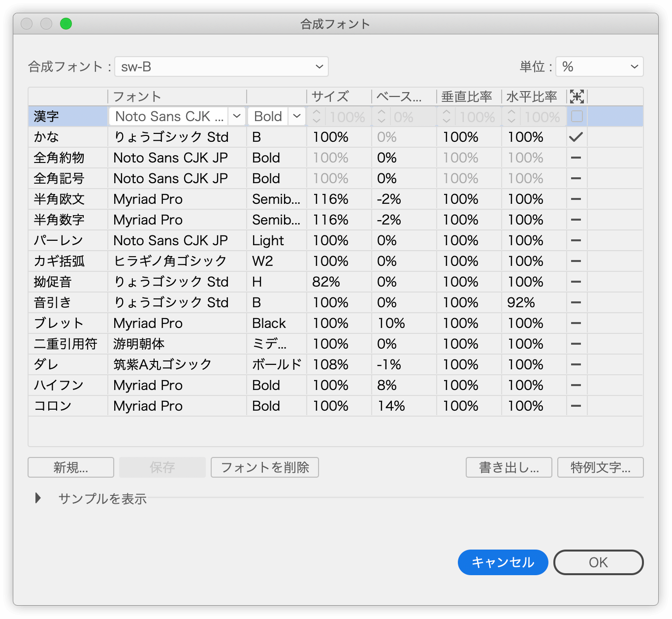
Task: Click the 筑紫A丸ゴシック font cell
Action: pos(162,364)
